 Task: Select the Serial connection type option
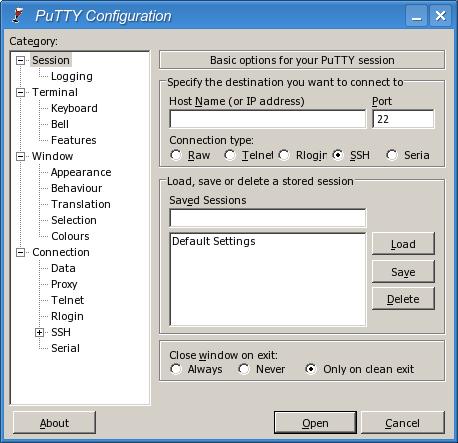392,155
